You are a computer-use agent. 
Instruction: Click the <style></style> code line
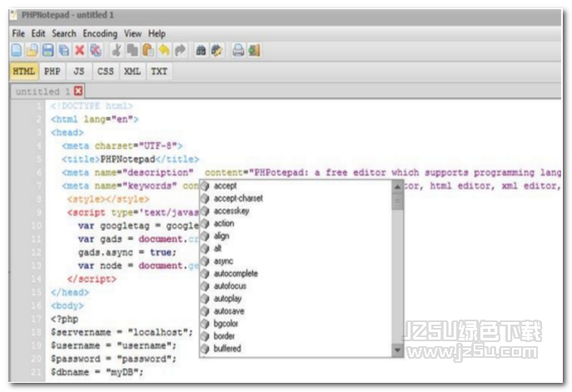point(108,199)
